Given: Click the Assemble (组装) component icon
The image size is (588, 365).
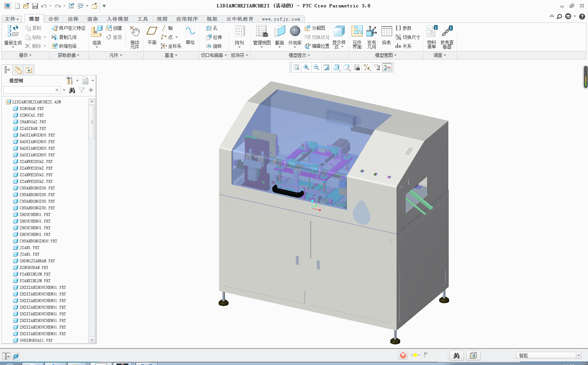Looking at the screenshot, I should click(x=97, y=31).
